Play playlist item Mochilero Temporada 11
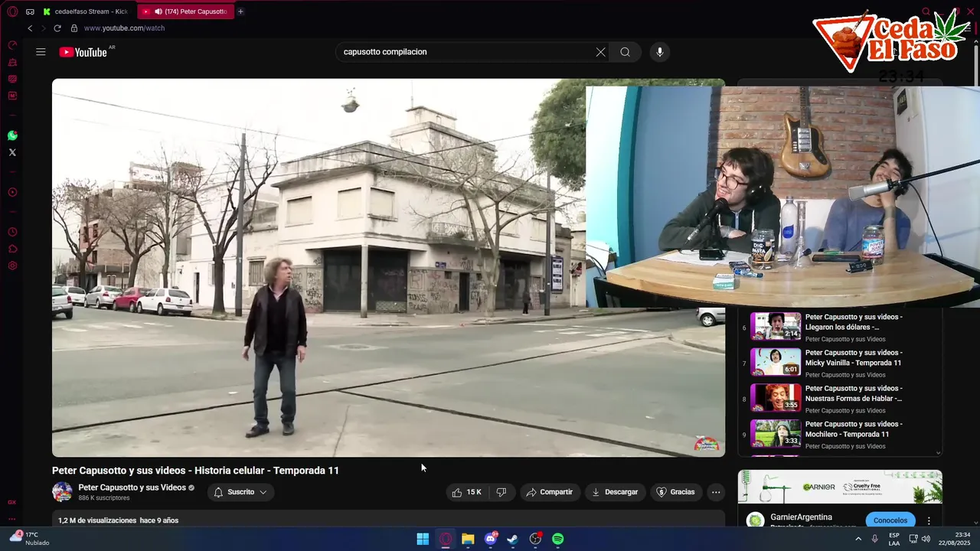 [x=840, y=434]
